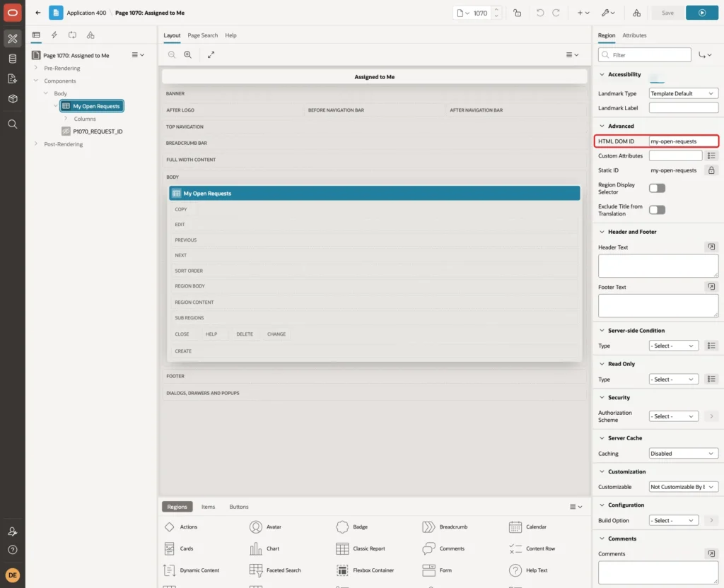Open Read Only Type dropdown
The image size is (724, 588).
pyautogui.click(x=673, y=380)
